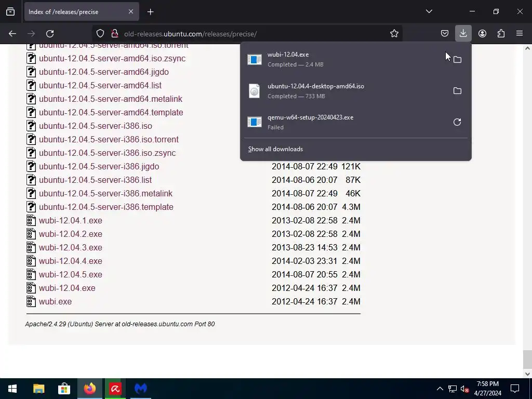
Task: Open Avira from the taskbar
Action: (x=115, y=389)
